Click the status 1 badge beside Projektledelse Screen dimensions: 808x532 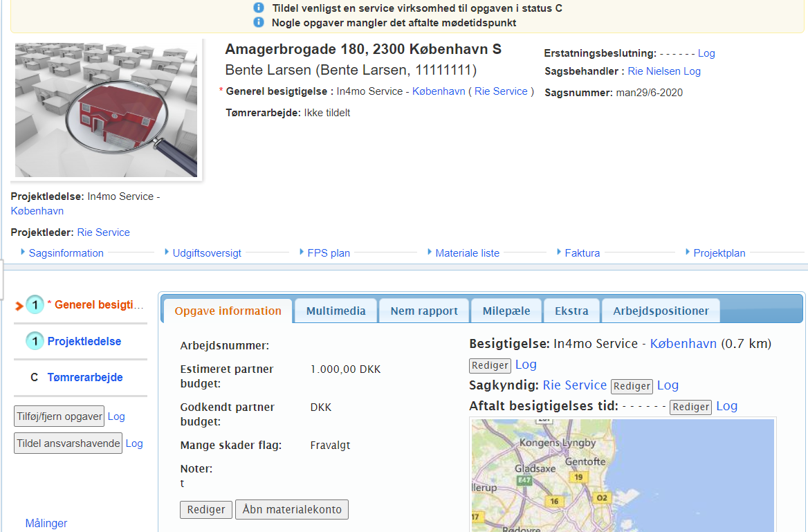pos(35,341)
